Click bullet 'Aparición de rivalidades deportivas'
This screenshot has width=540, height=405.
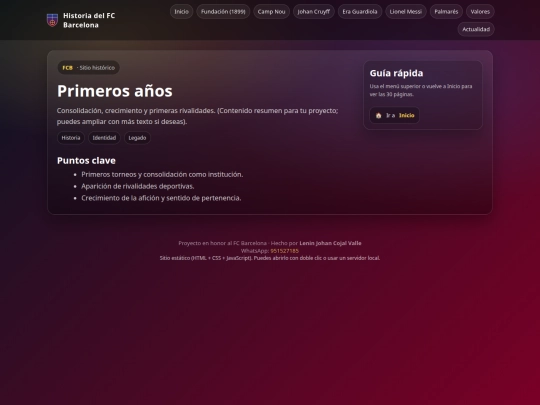138,186
